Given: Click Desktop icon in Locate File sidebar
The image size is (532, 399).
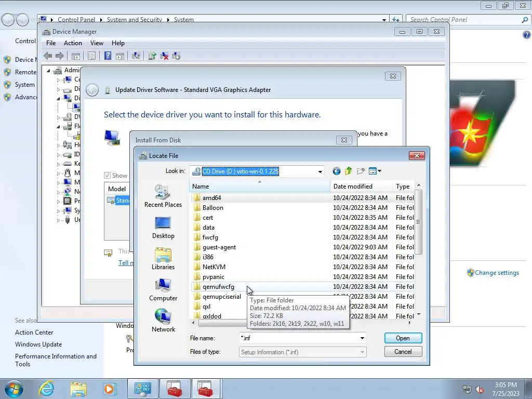Looking at the screenshot, I should pyautogui.click(x=163, y=228).
